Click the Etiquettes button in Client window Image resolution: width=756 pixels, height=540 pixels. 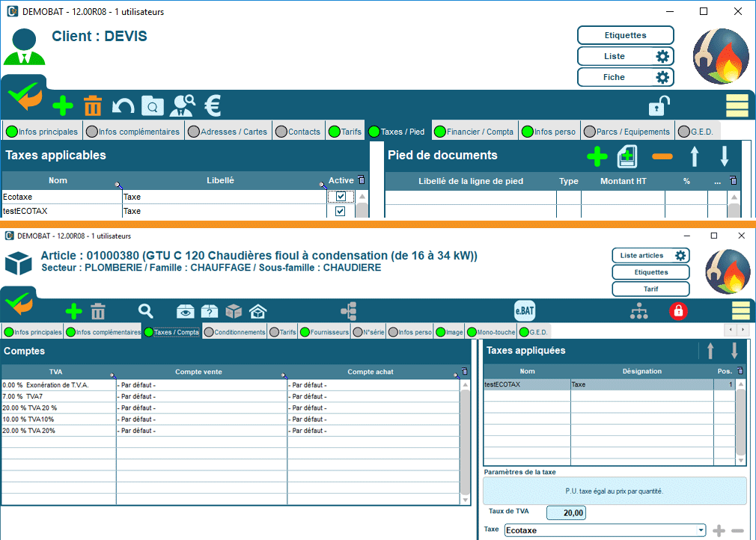tap(625, 35)
